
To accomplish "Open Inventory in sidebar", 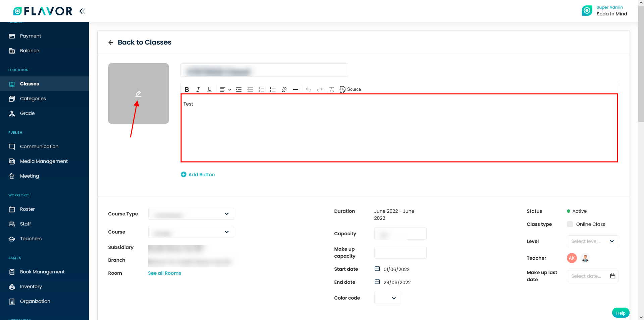I will point(44,286).
